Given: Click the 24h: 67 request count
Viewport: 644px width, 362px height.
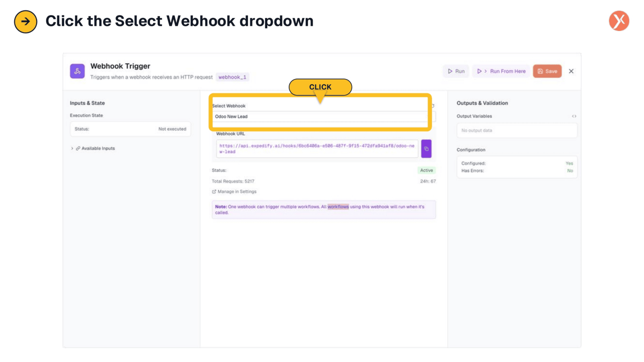Looking at the screenshot, I should pyautogui.click(x=428, y=181).
